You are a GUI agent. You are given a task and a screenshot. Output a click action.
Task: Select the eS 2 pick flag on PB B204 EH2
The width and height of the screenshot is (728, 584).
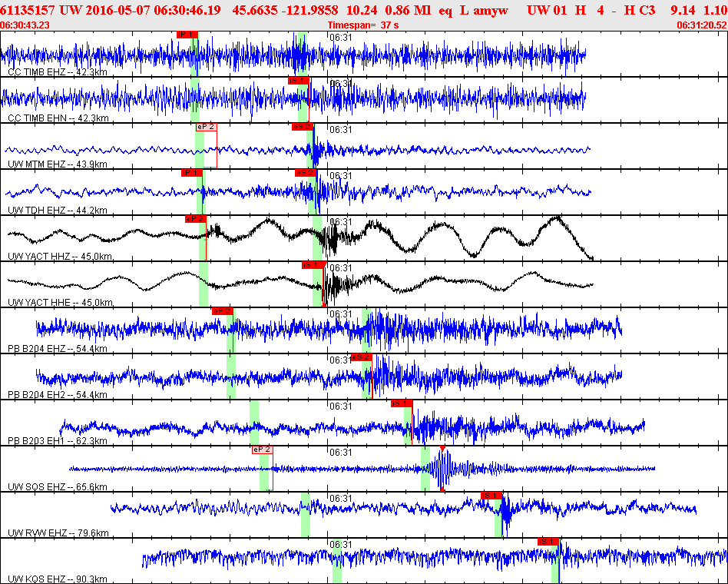[362, 357]
